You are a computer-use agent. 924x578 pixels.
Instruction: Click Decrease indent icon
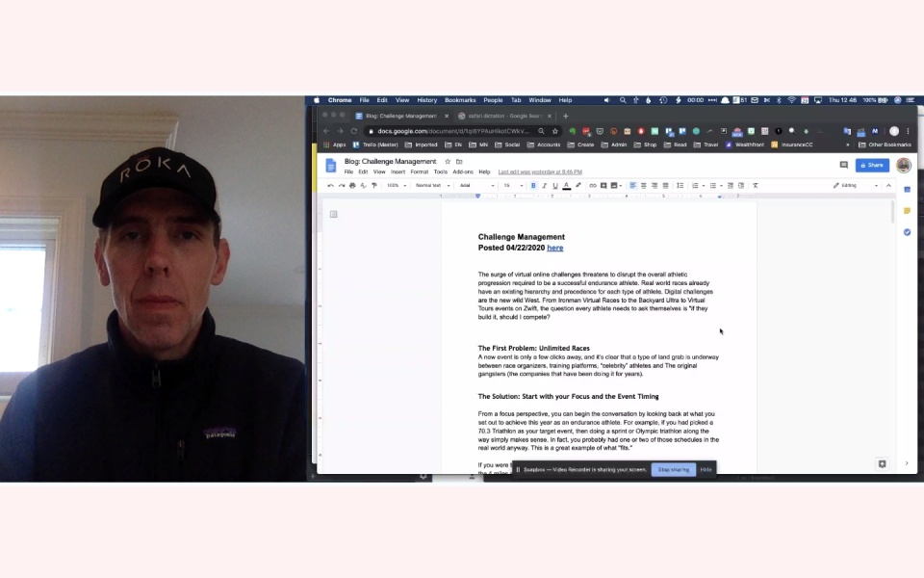[731, 186]
